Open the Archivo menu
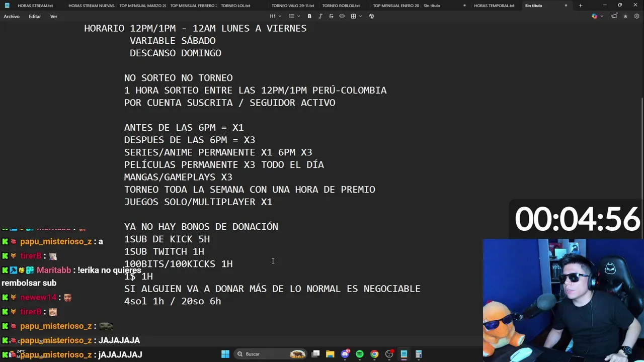Viewport: 644px width, 362px height. pyautogui.click(x=12, y=17)
